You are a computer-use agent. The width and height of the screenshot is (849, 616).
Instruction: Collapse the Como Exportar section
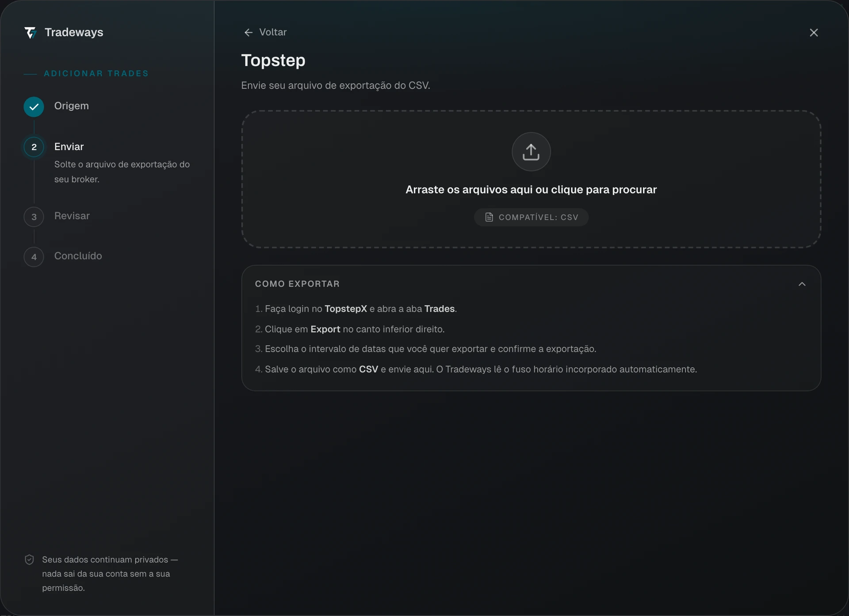[802, 284]
